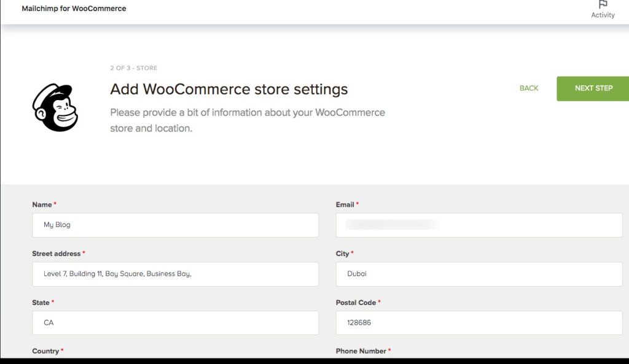This screenshot has height=364, width=629.
Task: Open the Country selection field
Action: (175, 362)
